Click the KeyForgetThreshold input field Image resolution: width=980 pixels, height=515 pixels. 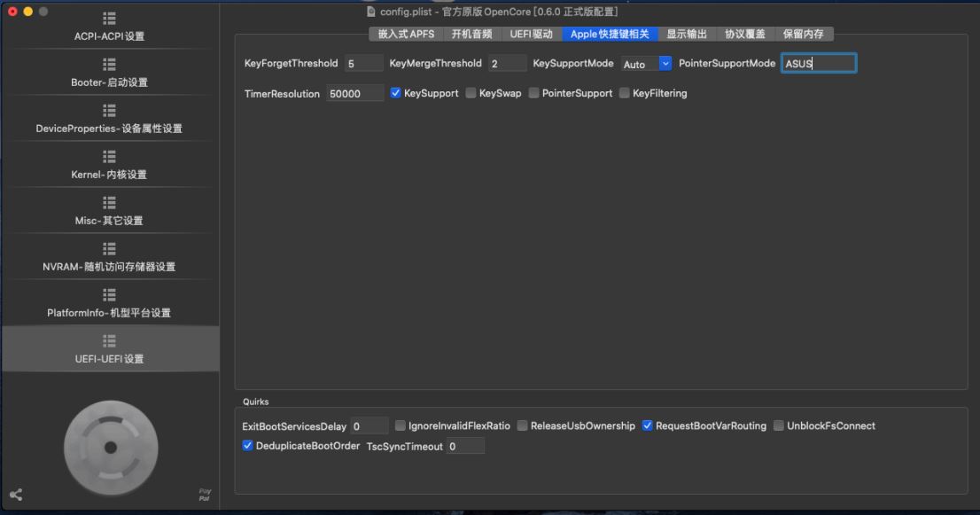point(364,63)
